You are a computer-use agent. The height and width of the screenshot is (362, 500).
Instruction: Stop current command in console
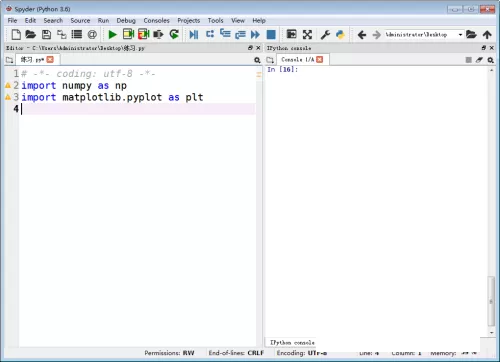coord(468,60)
